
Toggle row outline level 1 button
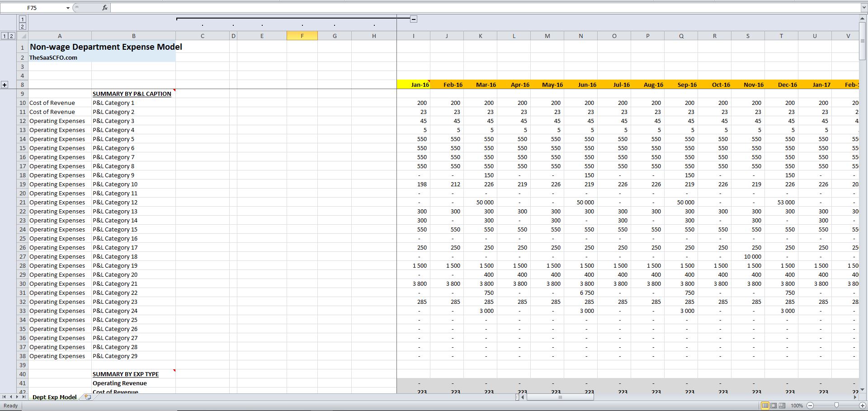pos(5,35)
